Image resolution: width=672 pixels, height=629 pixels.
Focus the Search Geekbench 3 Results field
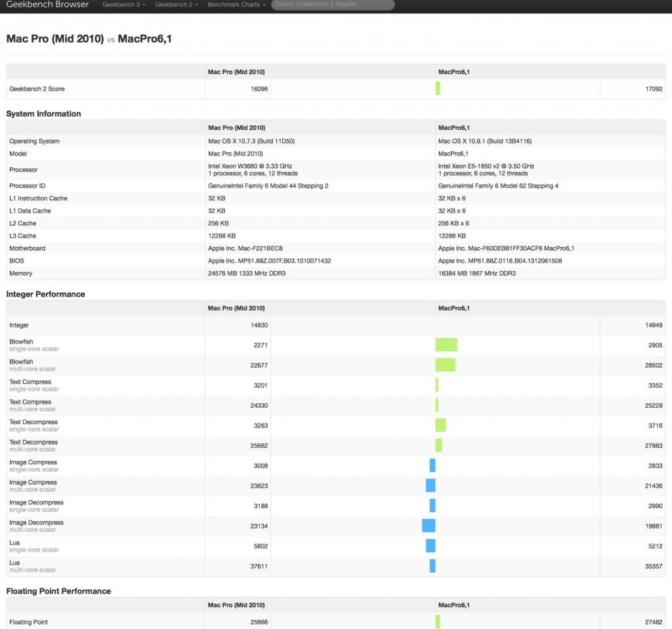coord(333,5)
